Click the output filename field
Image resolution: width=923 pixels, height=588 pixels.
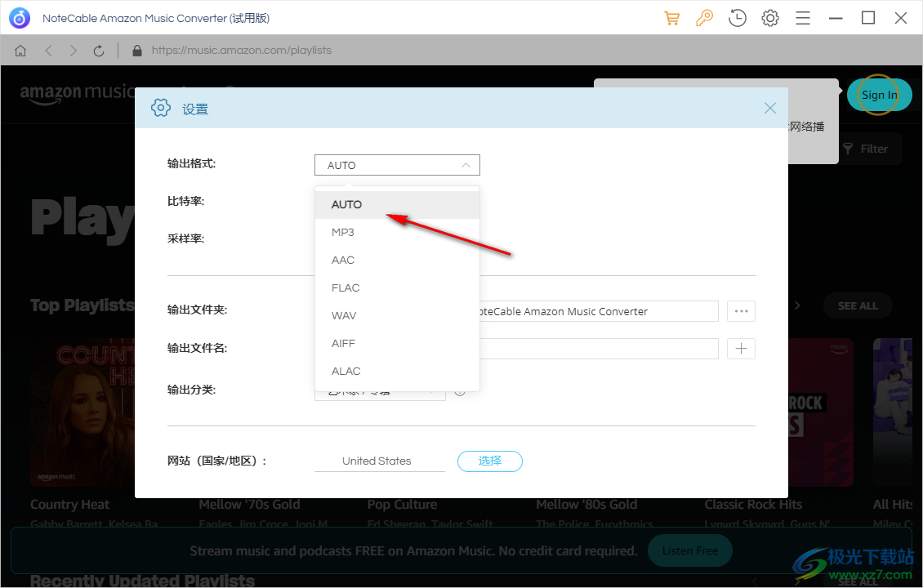point(599,349)
